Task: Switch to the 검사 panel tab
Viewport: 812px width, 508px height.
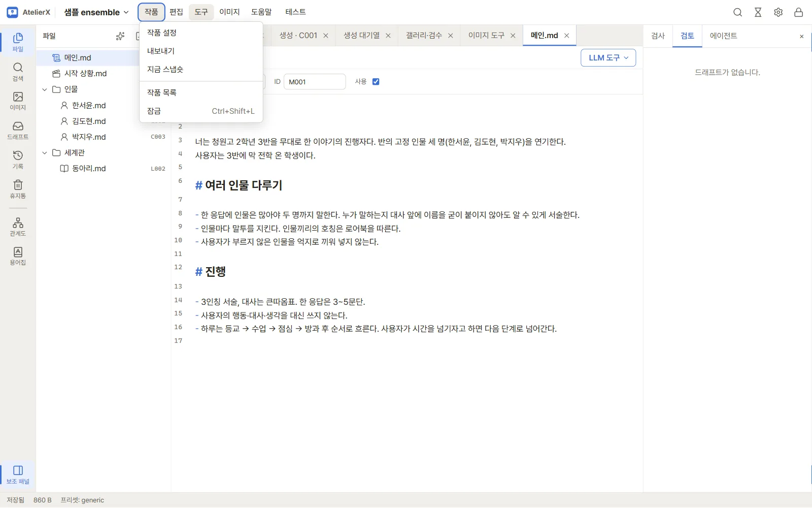Action: point(658,36)
